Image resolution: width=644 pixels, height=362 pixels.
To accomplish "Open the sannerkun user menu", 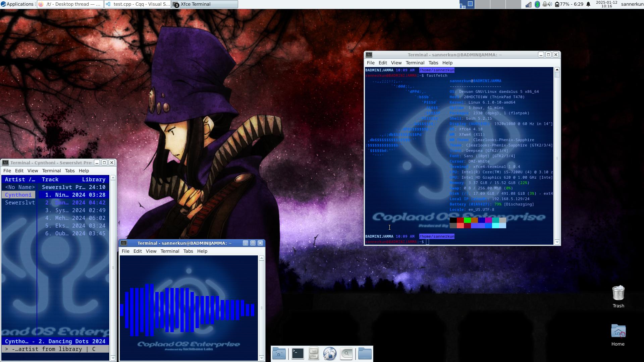I will click(632, 4).
